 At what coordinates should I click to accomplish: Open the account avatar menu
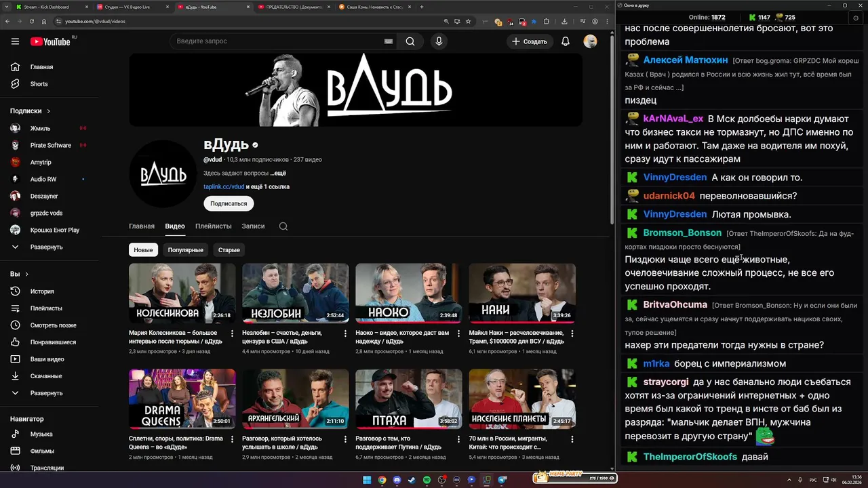click(x=590, y=41)
